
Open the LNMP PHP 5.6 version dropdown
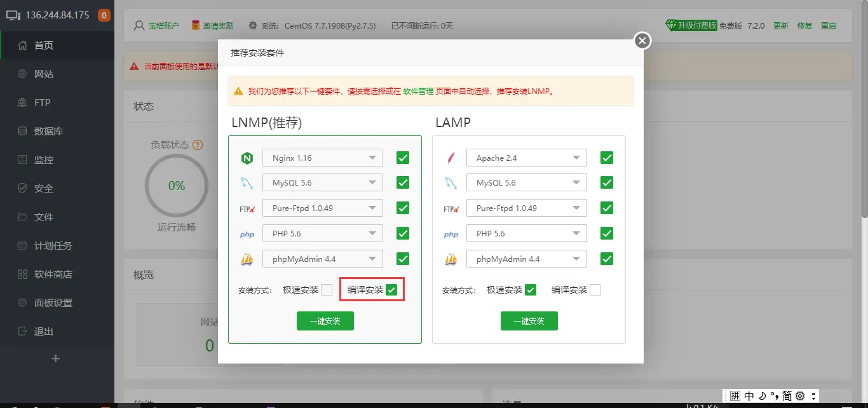(323, 233)
